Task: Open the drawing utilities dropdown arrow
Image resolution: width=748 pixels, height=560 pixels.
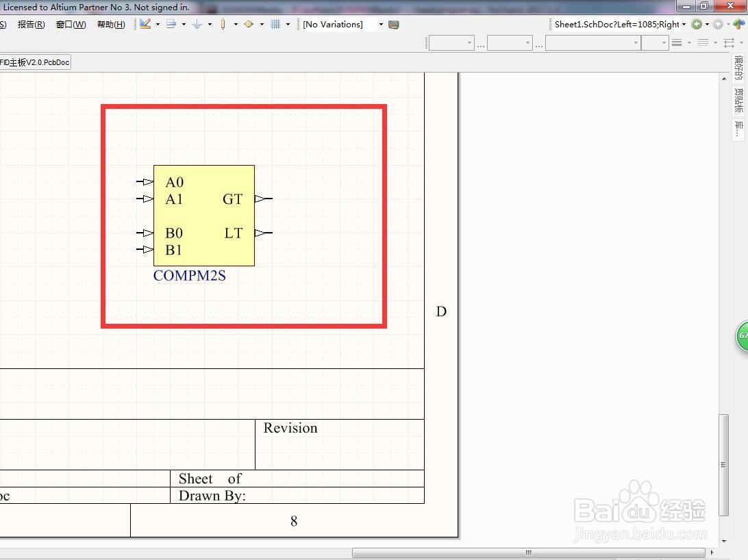Action: point(158,25)
